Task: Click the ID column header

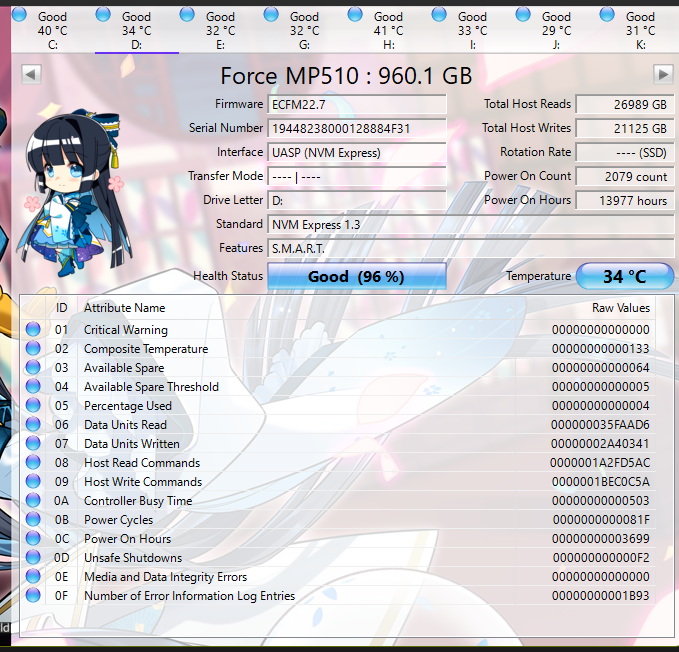Action: point(61,308)
